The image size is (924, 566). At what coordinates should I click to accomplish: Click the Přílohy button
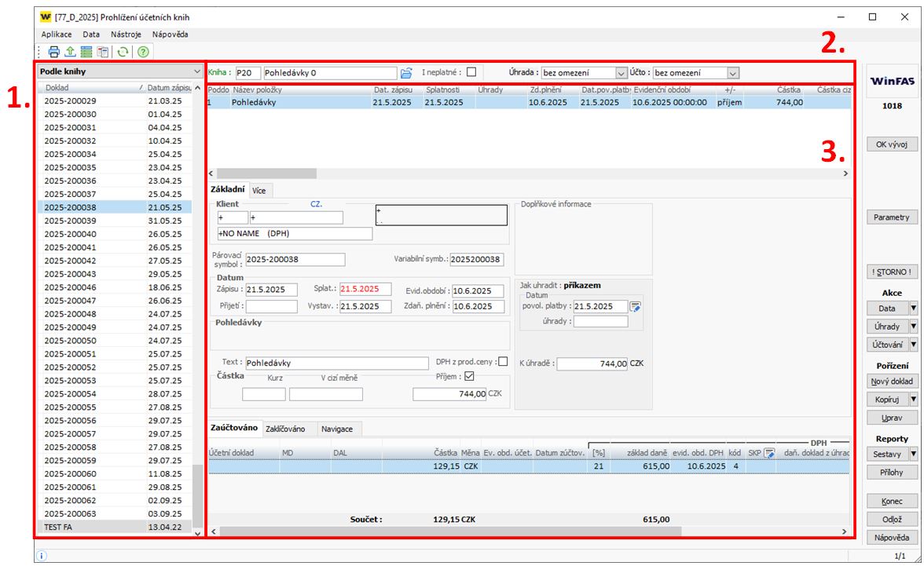(x=892, y=473)
